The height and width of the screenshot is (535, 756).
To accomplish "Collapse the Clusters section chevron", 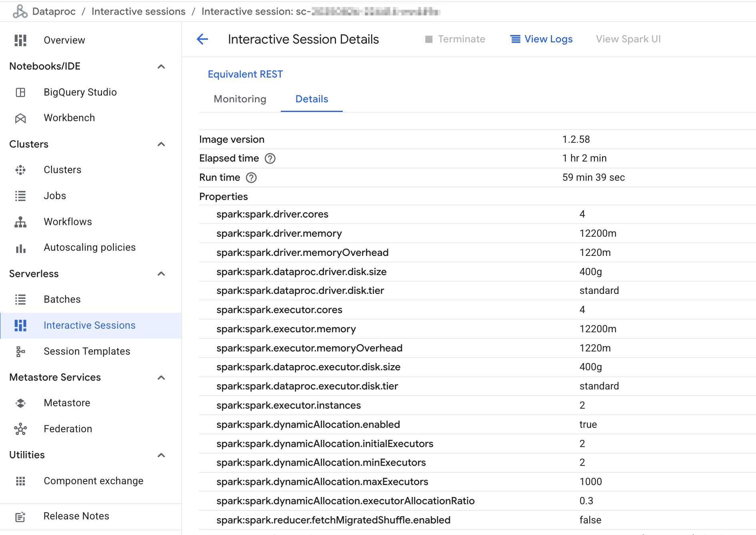I will (161, 144).
